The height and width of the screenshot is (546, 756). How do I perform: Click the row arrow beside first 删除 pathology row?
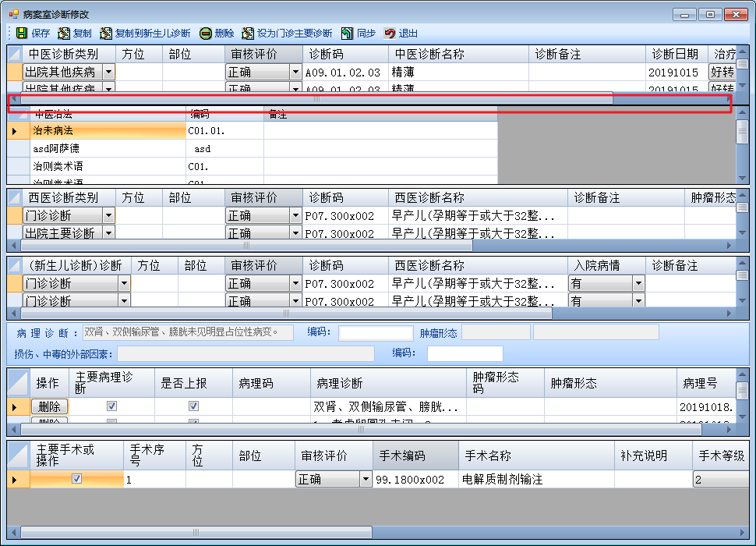pos(15,407)
